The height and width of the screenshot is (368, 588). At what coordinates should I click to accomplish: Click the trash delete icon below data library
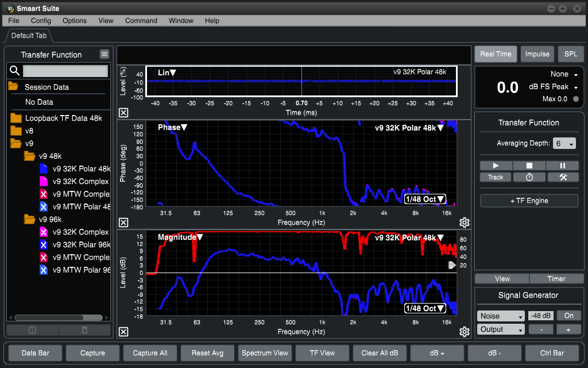(x=85, y=330)
